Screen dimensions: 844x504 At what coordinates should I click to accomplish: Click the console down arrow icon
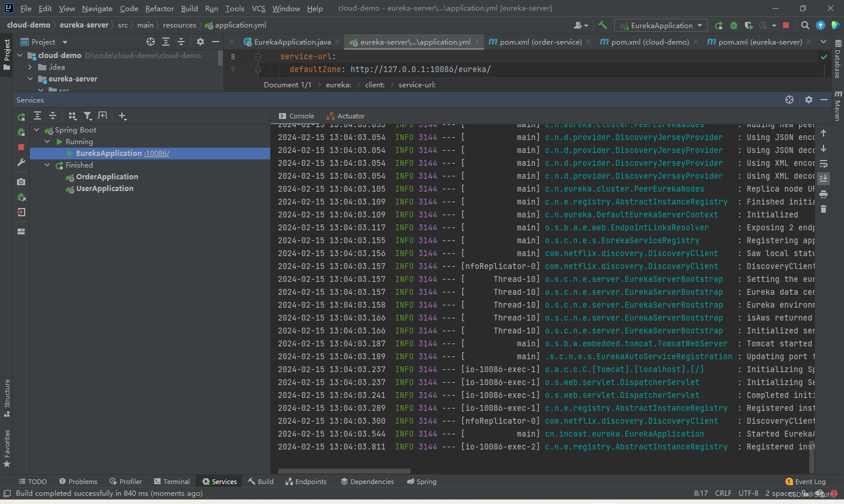point(823,148)
